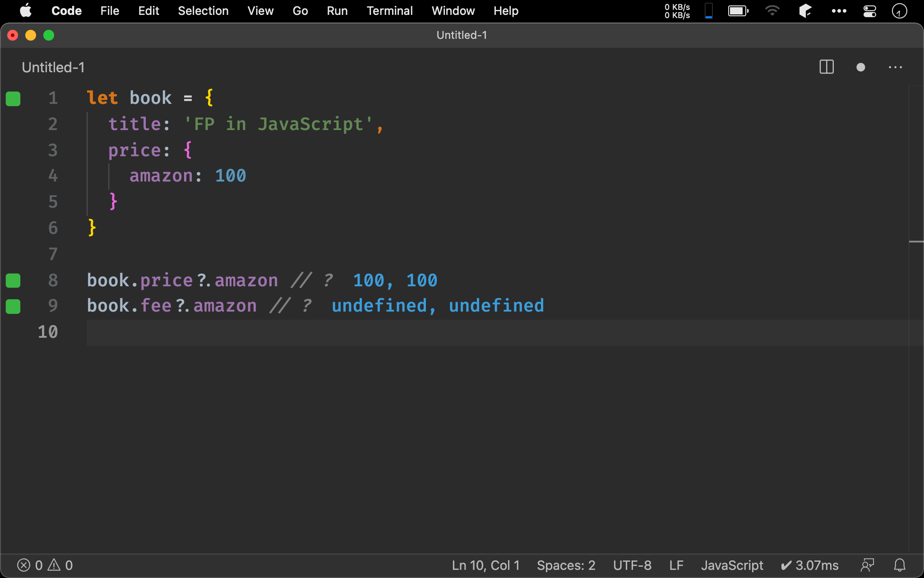Image resolution: width=924 pixels, height=578 pixels.
Task: Click the cube-shaped menu bar icon
Action: pos(805,10)
